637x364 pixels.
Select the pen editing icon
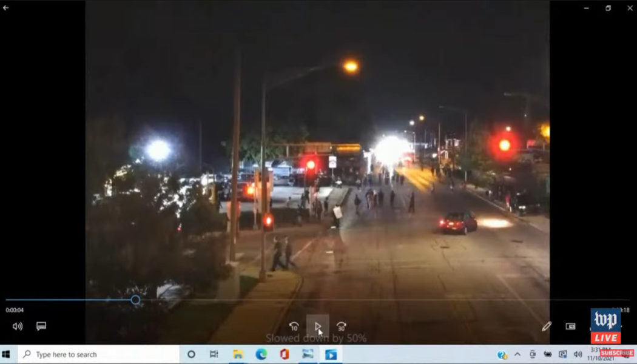pyautogui.click(x=547, y=326)
